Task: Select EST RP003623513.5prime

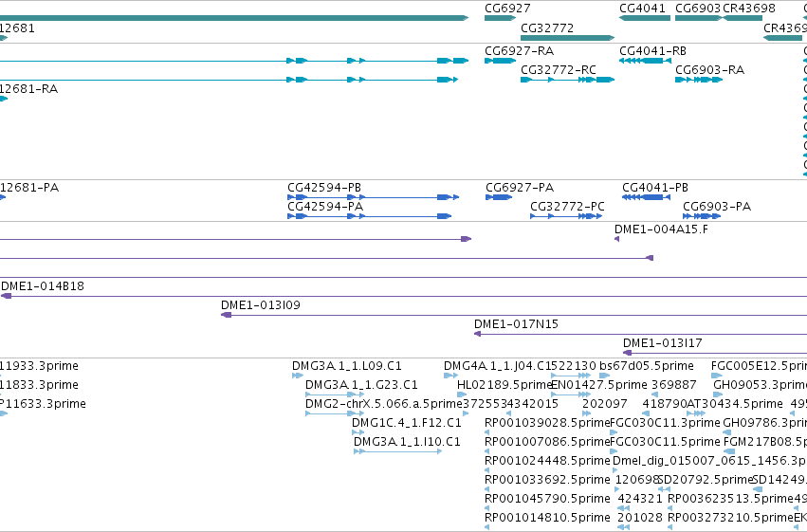Action: 670,509
